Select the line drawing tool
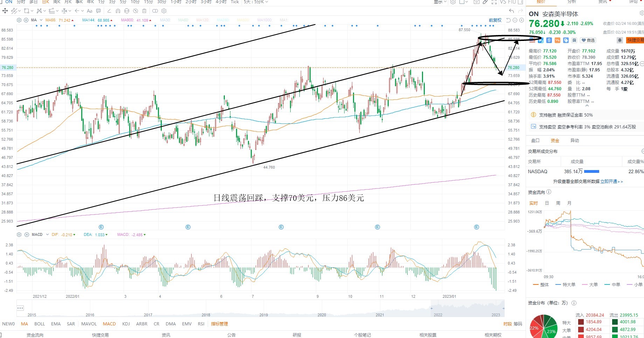 coord(14,11)
